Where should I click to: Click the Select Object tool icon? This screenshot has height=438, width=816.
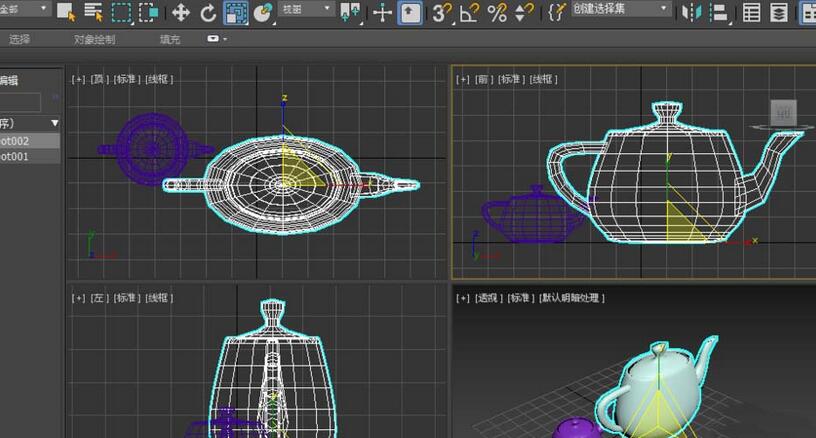click(66, 12)
